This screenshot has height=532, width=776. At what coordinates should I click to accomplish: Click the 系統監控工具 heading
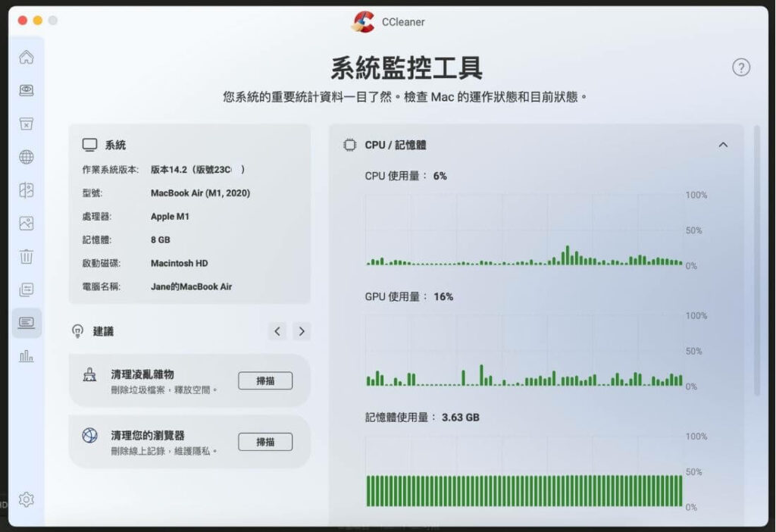(x=406, y=67)
